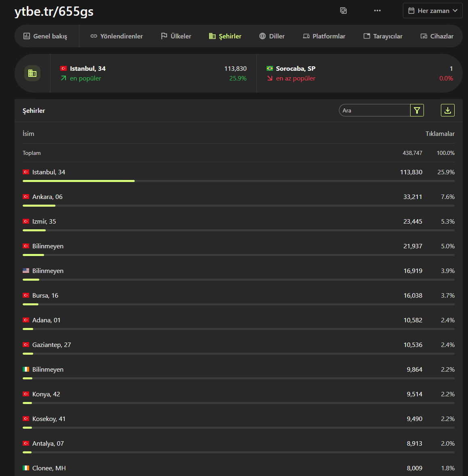Open the Yönlendirenler tab

click(x=116, y=36)
